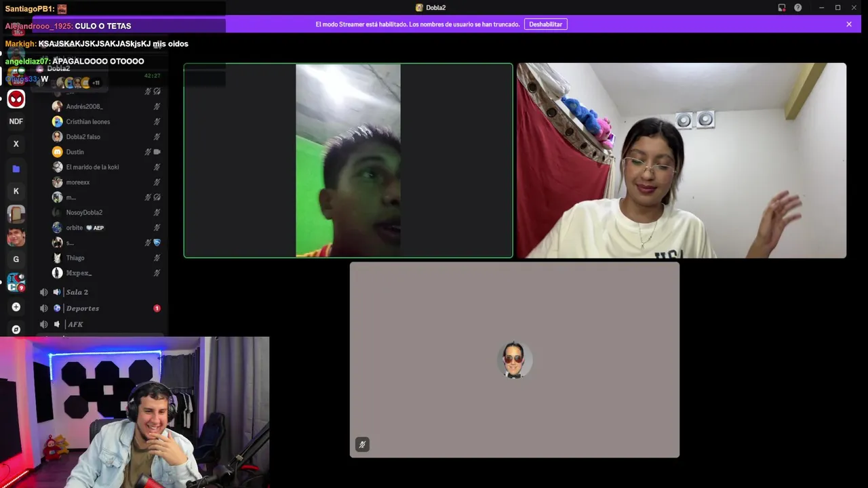Add a server with the plus icon

(x=16, y=307)
